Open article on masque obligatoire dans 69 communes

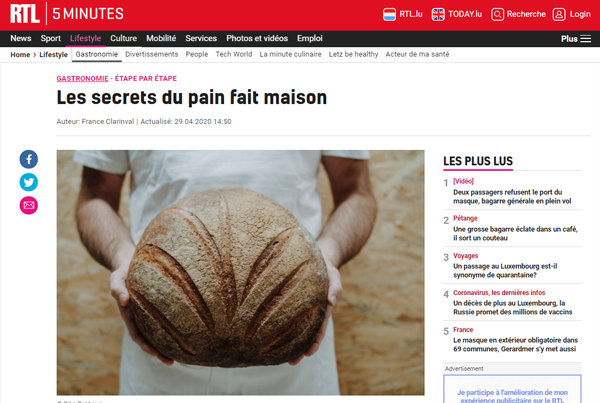click(515, 344)
